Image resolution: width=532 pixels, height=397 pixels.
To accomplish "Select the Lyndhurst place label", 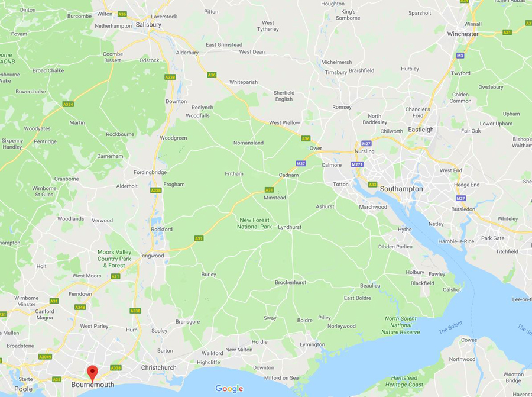I will [290, 227].
